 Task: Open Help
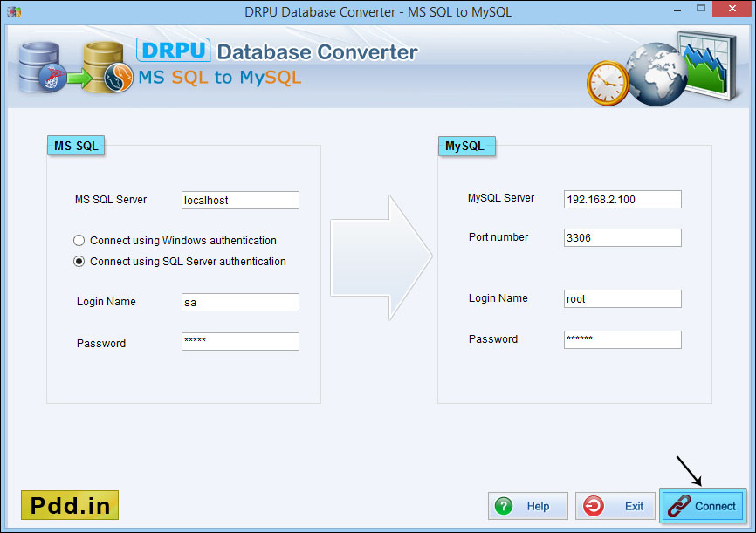(x=528, y=506)
